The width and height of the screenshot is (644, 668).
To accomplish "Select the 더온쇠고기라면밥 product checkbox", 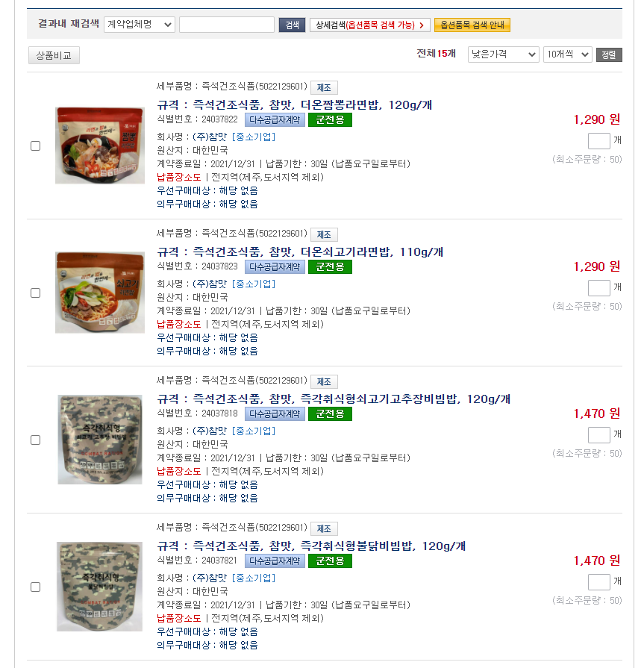I will [x=35, y=293].
